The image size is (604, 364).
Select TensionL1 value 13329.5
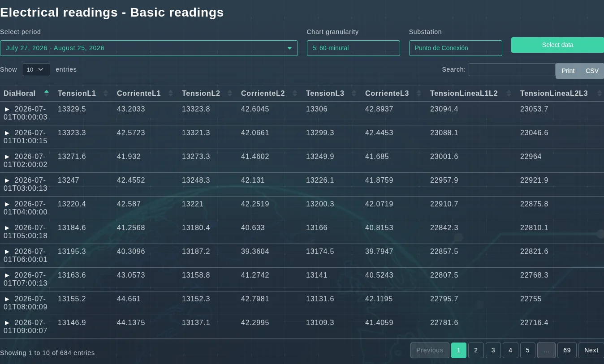coord(72,109)
